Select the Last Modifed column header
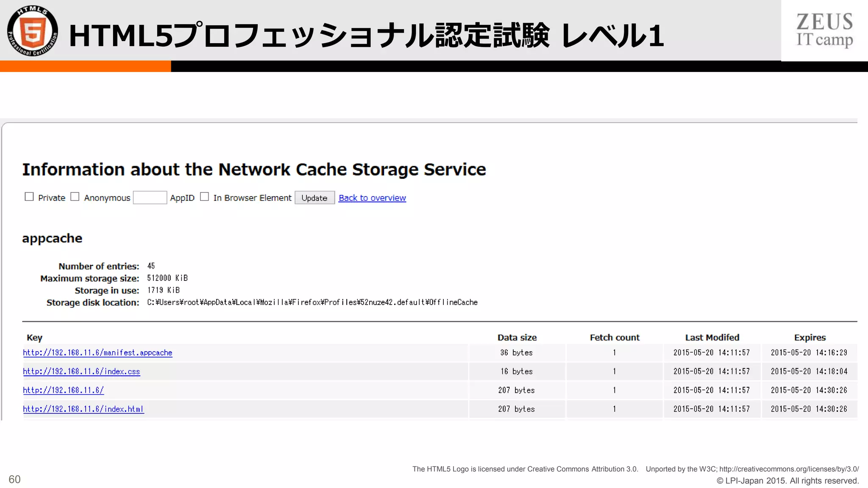The height and width of the screenshot is (488, 868). (712, 338)
